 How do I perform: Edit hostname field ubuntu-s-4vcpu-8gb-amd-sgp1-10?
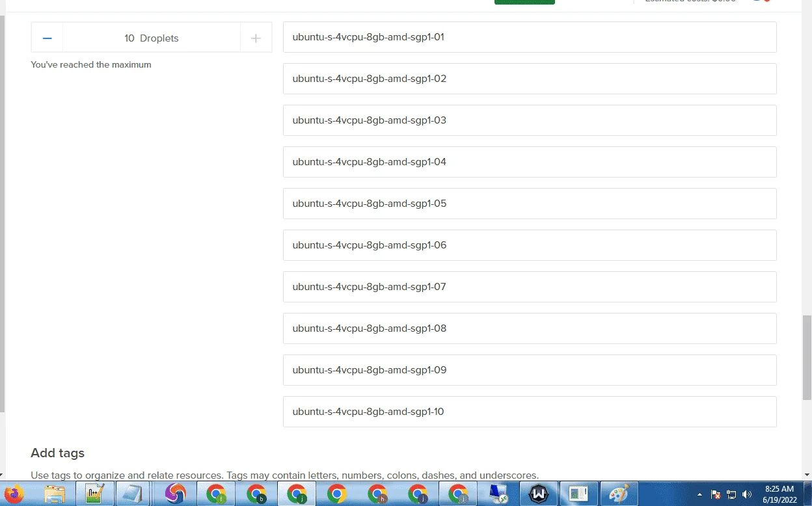coord(530,412)
